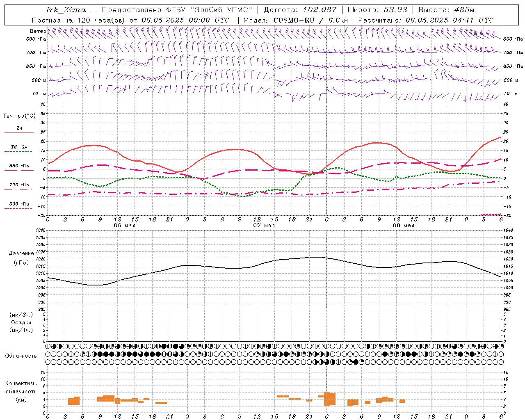The width and height of the screenshot is (525, 420).
Task: Click the 850 гПа label in temperature legend
Action: (19, 166)
